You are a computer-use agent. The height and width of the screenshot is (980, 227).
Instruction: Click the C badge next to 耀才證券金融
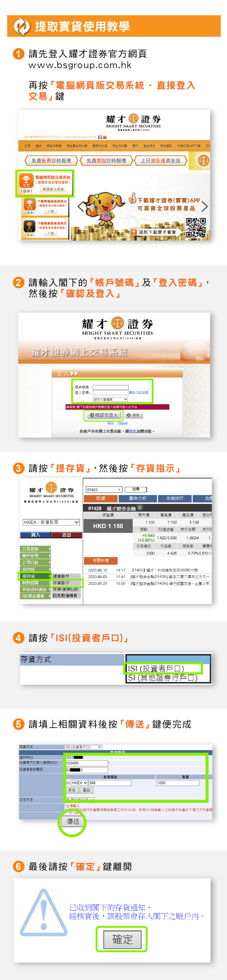click(140, 507)
